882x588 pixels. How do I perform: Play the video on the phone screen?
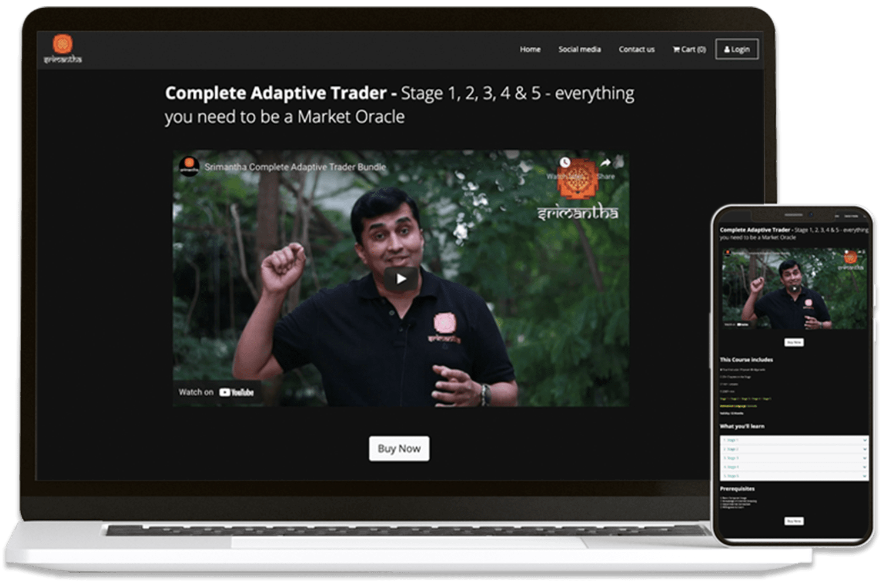794,288
